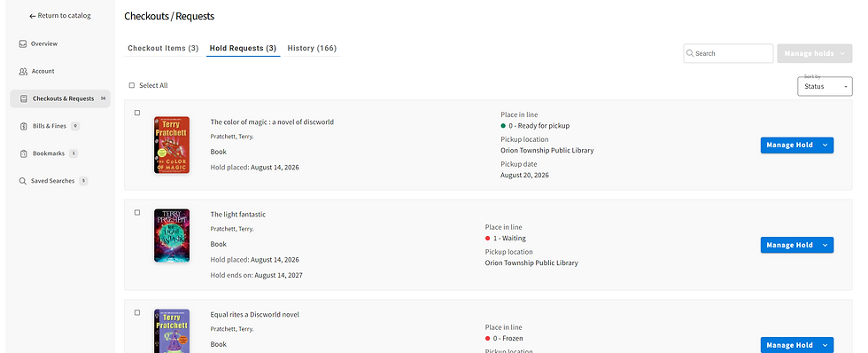The height and width of the screenshot is (353, 868).
Task: Click '0 - Frozen' status text
Action: [x=508, y=339]
